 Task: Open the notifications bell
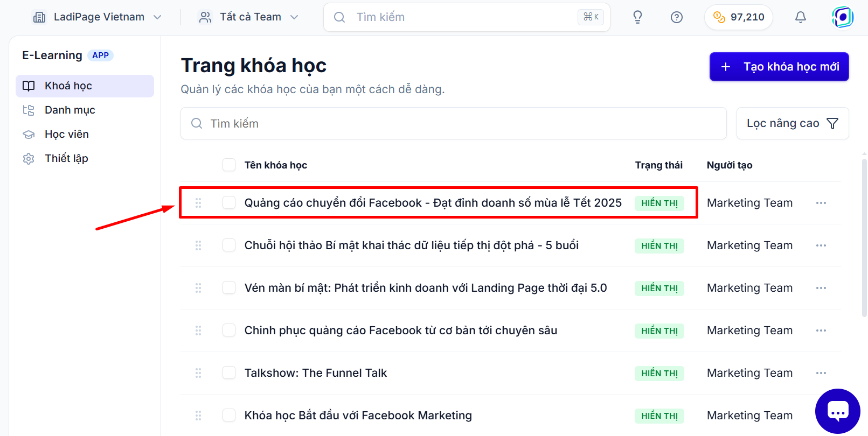coord(801,17)
